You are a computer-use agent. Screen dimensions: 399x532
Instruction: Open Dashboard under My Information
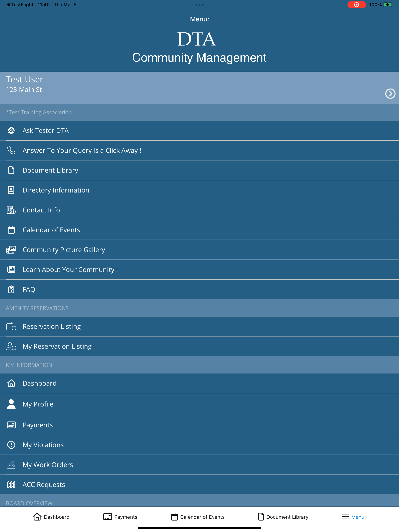(x=199, y=383)
